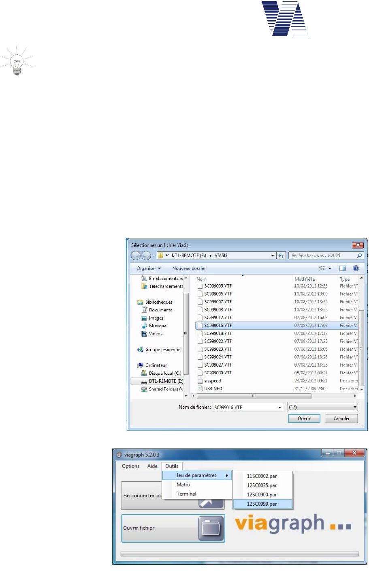This screenshot has height=588, width=369.
Task: Toggle the preview pane icon
Action: 342,268
